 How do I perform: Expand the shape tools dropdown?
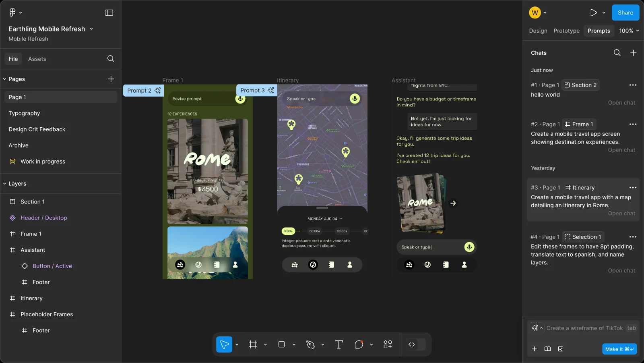point(294,344)
